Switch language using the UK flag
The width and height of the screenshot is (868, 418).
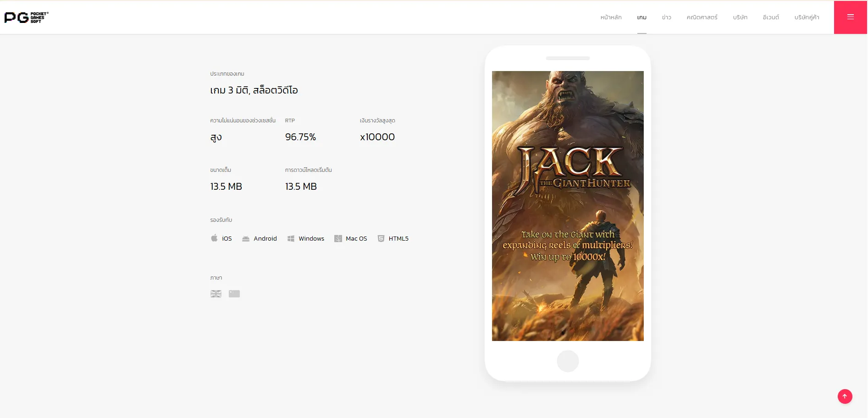click(216, 293)
